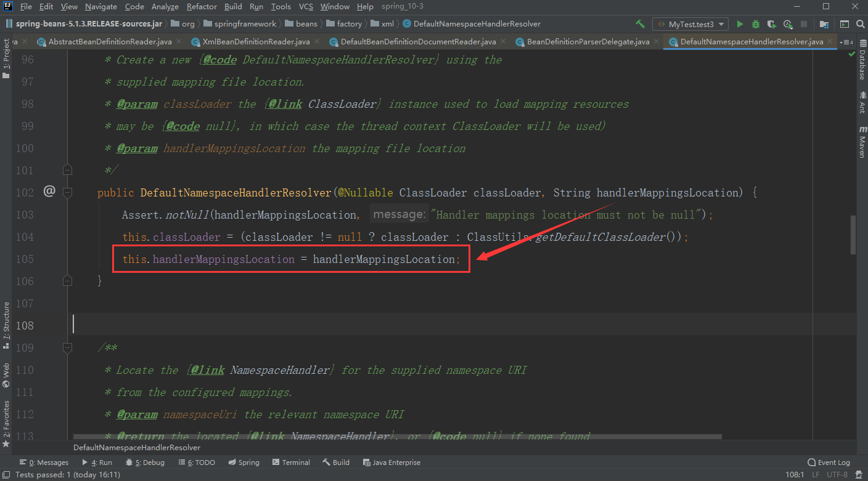Open the Project Structure folder icon
Viewport: 868px width, 481px height.
(824, 24)
